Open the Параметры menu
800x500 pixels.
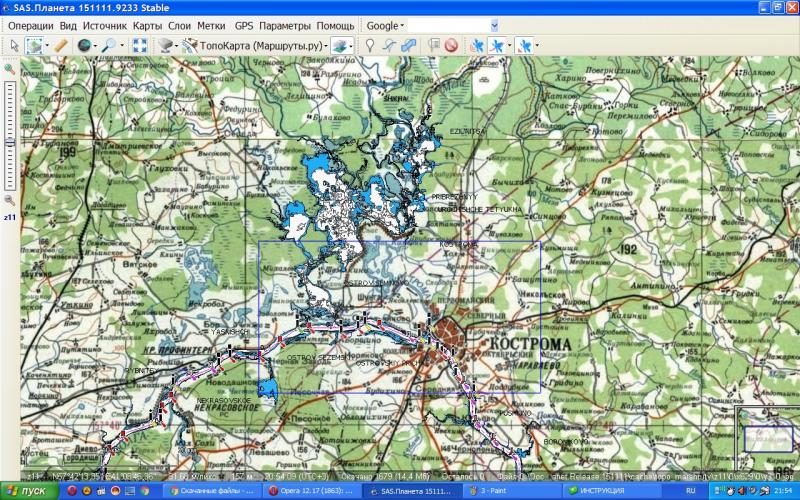pyautogui.click(x=285, y=24)
